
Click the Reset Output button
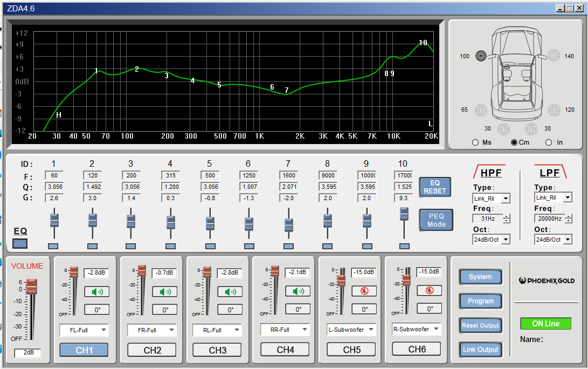[x=480, y=325]
